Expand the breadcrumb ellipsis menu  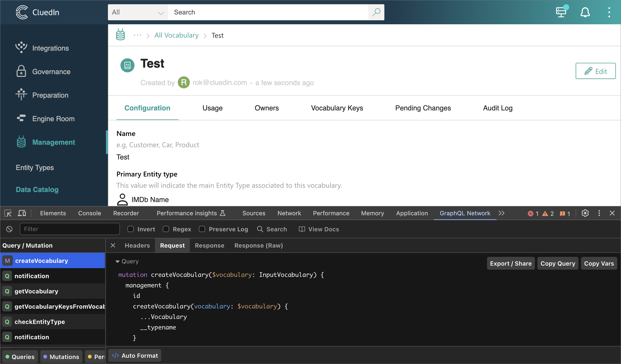point(137,35)
